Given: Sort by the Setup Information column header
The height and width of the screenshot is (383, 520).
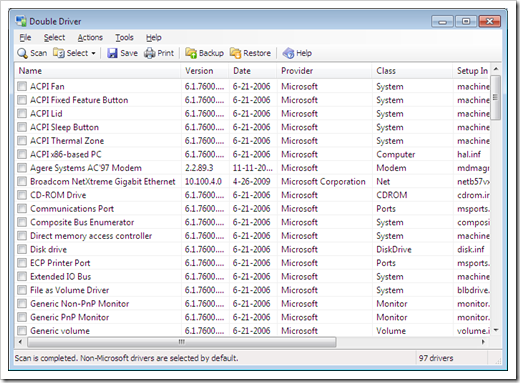Looking at the screenshot, I should (472, 71).
